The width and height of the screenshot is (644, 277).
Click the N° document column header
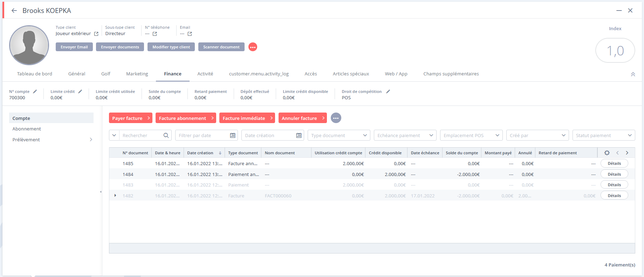point(135,153)
